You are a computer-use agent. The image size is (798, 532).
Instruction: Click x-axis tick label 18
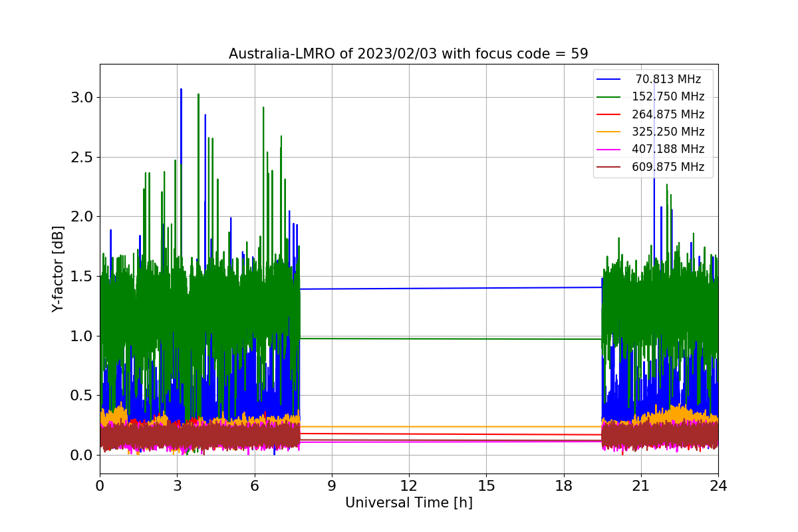coord(564,485)
